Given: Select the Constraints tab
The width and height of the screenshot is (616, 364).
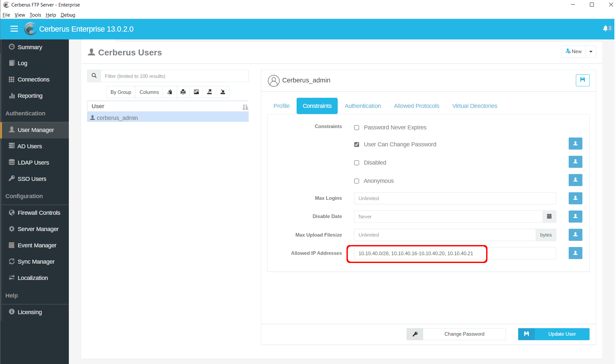Looking at the screenshot, I should (317, 106).
